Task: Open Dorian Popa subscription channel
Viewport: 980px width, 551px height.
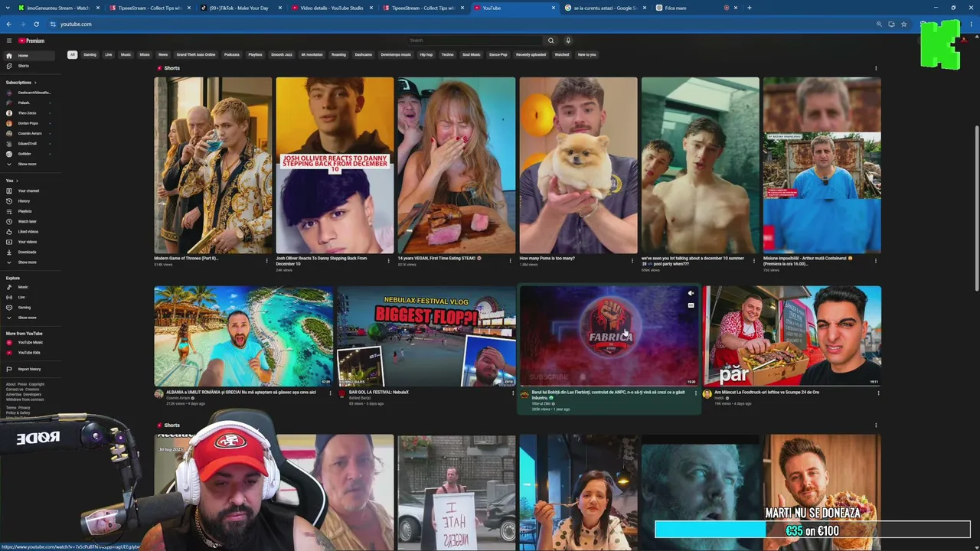Action: pyautogui.click(x=28, y=123)
